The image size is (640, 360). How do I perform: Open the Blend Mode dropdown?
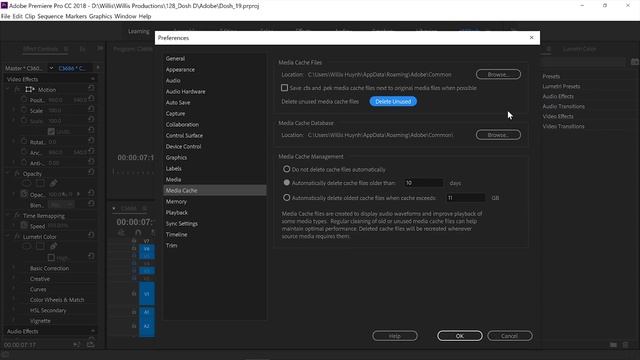[x=61, y=205]
